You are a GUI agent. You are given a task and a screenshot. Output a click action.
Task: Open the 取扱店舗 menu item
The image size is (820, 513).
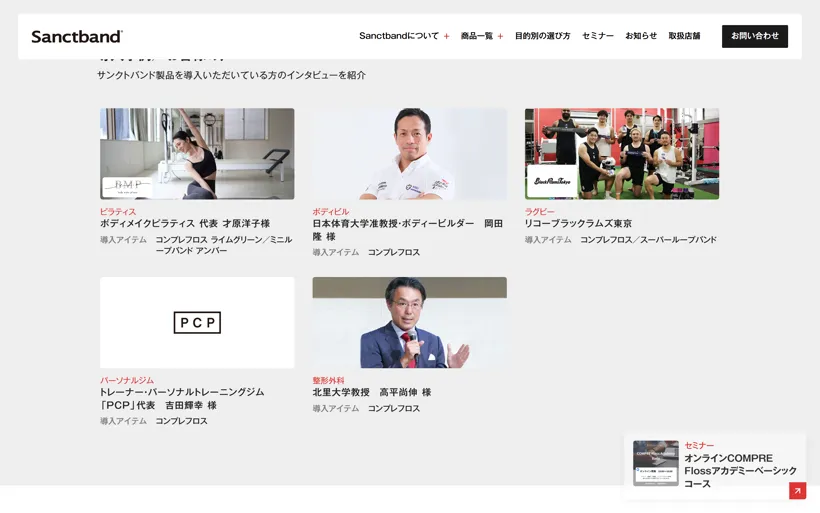[x=684, y=36]
